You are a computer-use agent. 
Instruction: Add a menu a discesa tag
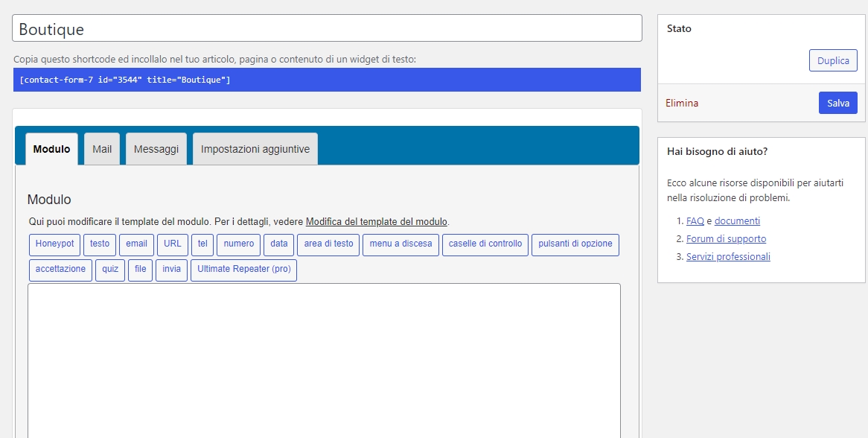point(401,244)
